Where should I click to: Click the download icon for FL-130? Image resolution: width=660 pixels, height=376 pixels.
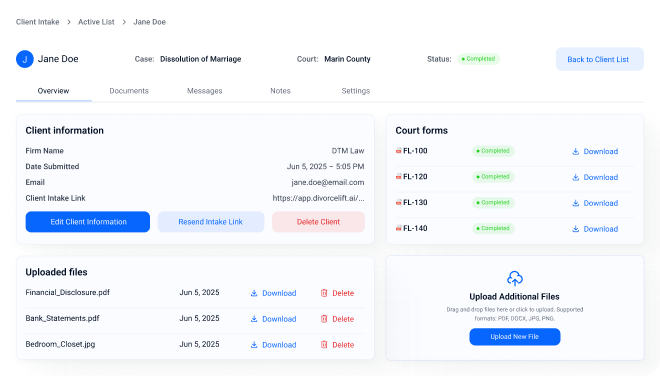point(575,203)
